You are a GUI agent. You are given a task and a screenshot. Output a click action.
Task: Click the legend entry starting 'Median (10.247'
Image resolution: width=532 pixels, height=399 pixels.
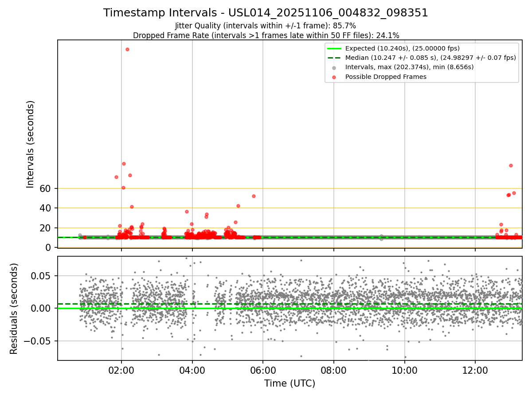(x=430, y=58)
